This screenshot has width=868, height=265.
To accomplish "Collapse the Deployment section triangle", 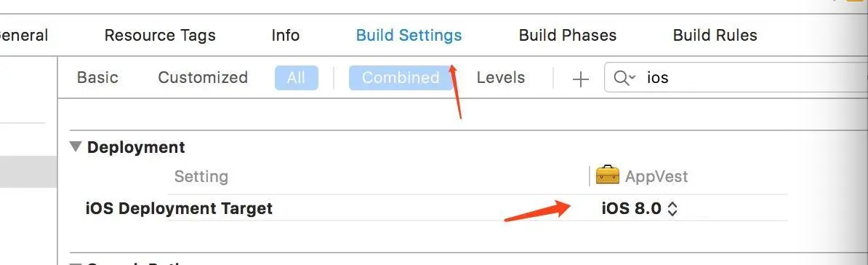I will click(x=75, y=147).
